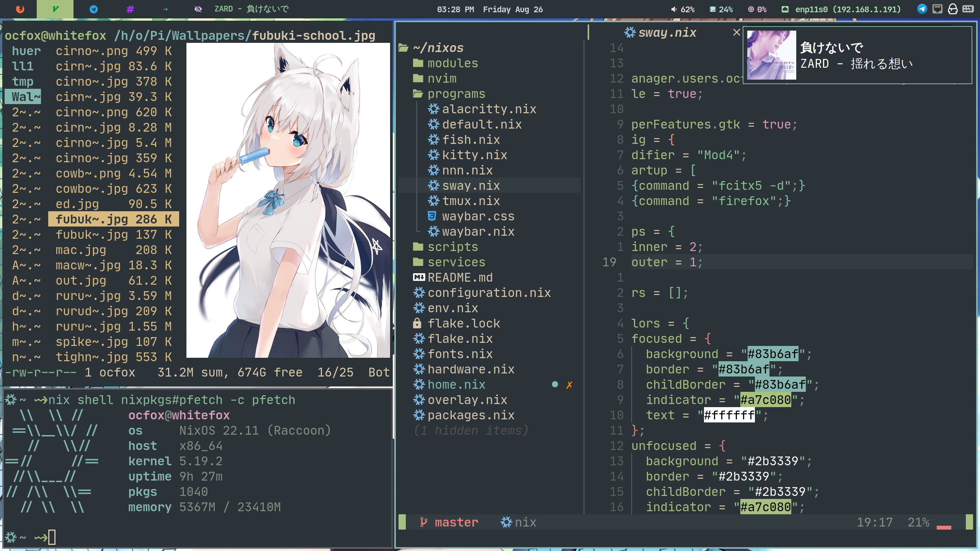
Task: Click the CPU usage icon at 0%
Action: pyautogui.click(x=751, y=9)
